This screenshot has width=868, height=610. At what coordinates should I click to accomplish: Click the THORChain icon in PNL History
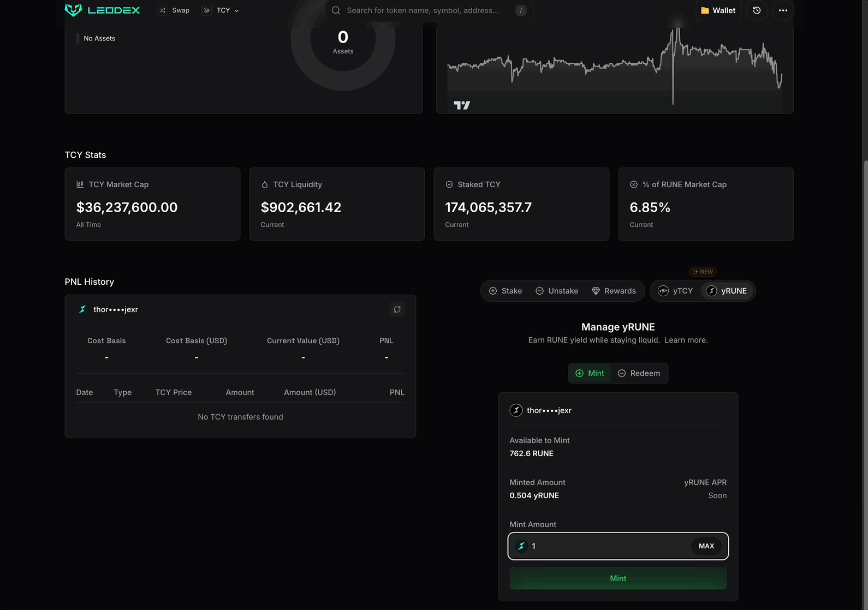(82, 309)
